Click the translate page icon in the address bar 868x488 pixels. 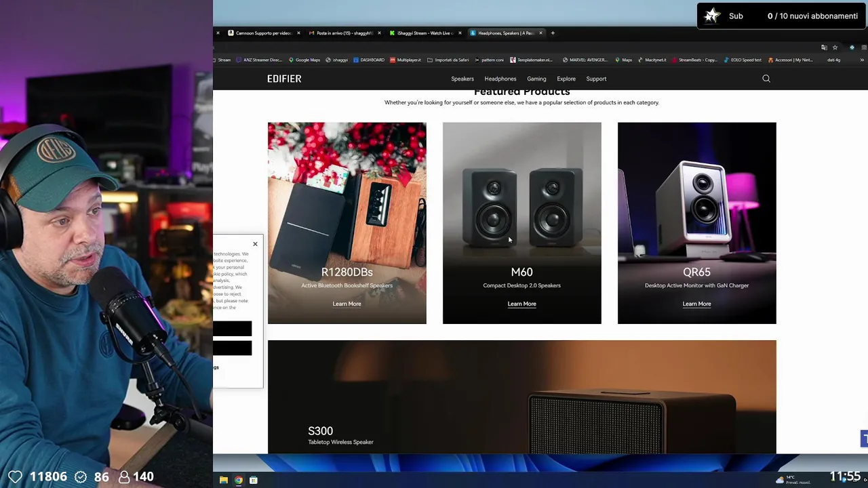pyautogui.click(x=824, y=47)
